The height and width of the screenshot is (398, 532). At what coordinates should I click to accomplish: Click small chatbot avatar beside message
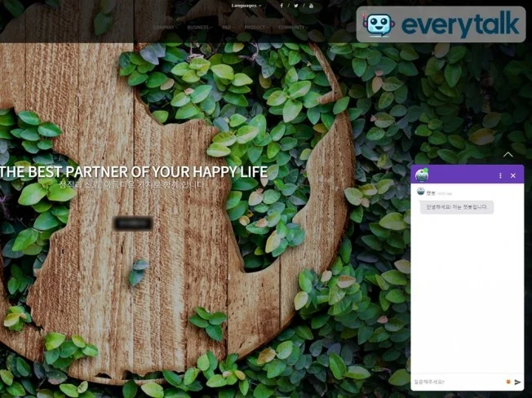click(420, 192)
